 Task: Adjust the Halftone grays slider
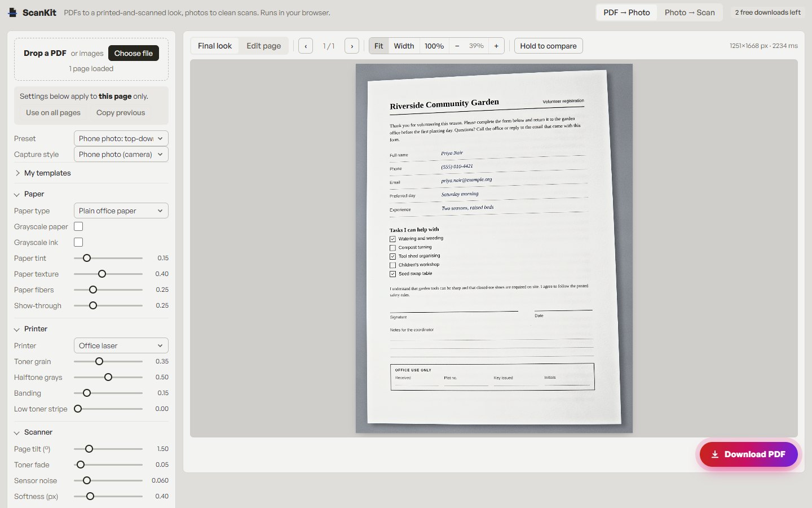pos(108,377)
